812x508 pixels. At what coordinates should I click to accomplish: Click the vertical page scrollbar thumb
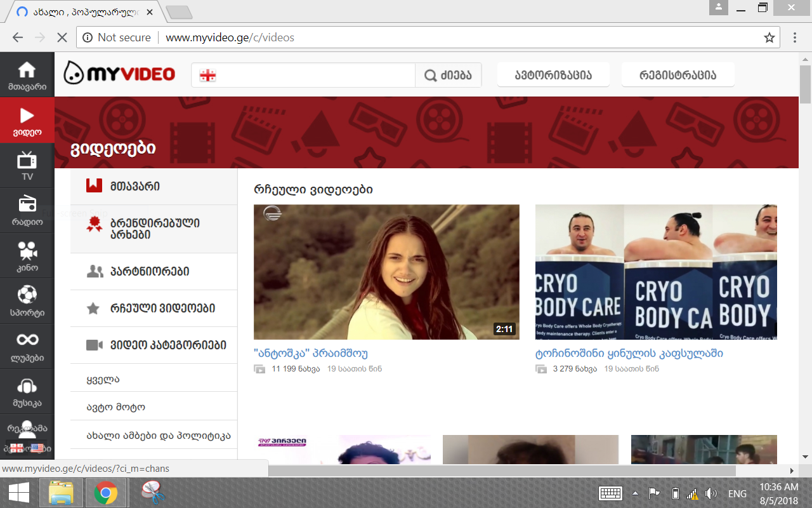click(x=806, y=83)
